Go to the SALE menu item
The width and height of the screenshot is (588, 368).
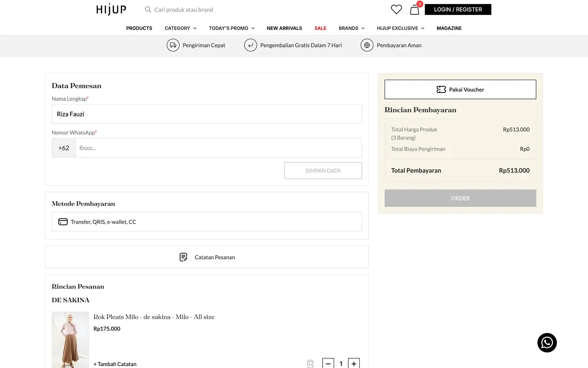[x=320, y=28]
